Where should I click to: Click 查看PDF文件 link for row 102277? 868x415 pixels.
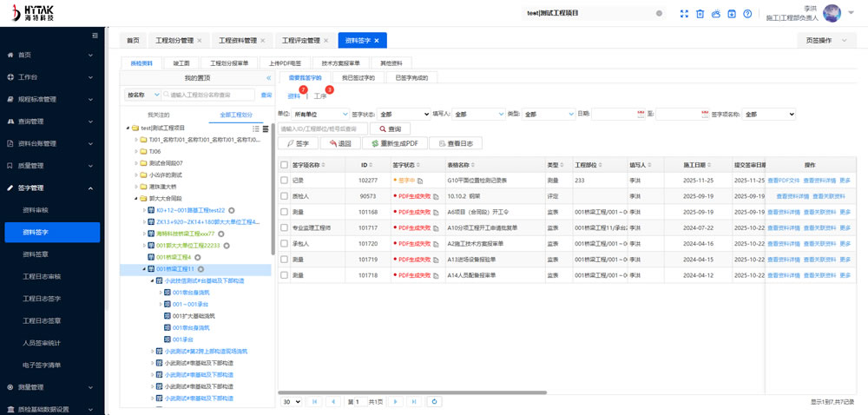[x=783, y=181]
